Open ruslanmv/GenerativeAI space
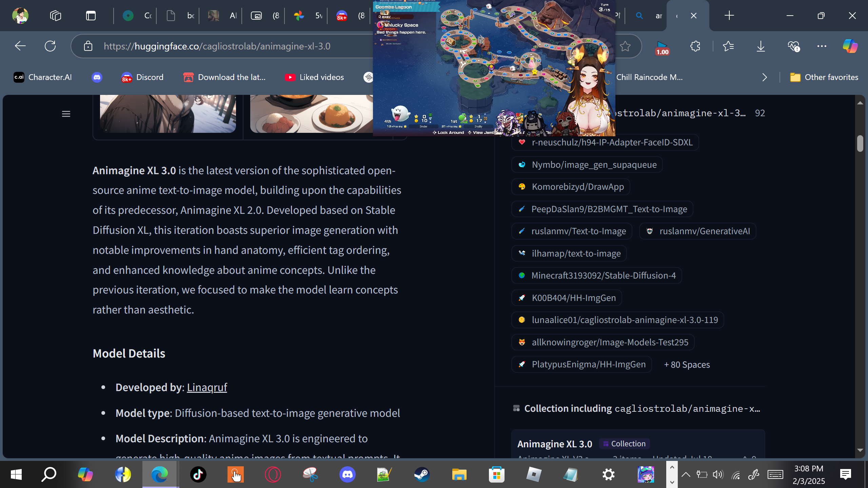The height and width of the screenshot is (488, 868). click(698, 231)
